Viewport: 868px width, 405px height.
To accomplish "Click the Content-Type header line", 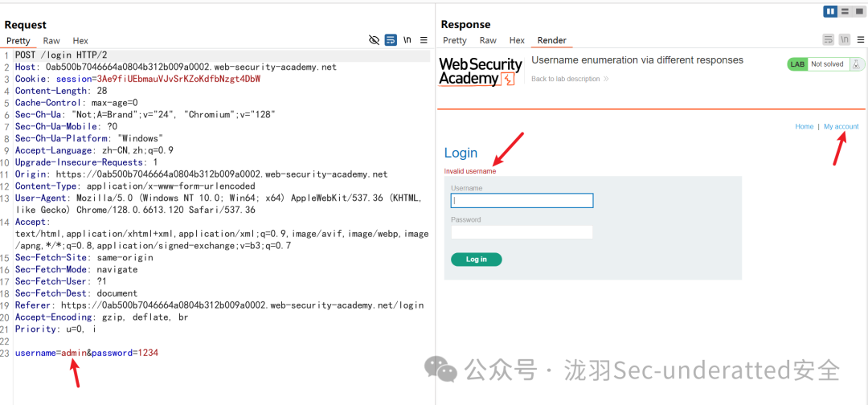I will tap(135, 186).
